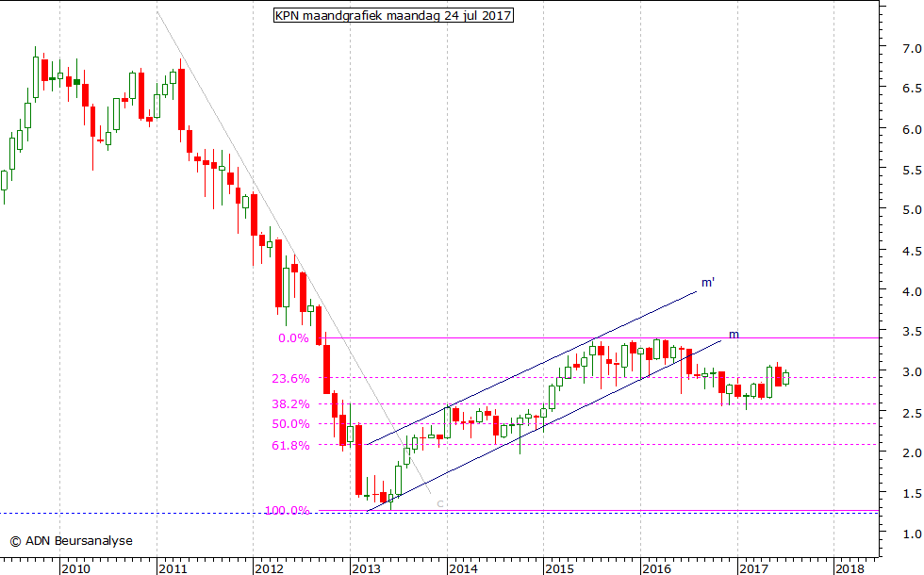The height and width of the screenshot is (575, 924).
Task: Click the 2015 label on the time axis
Action: (x=560, y=568)
